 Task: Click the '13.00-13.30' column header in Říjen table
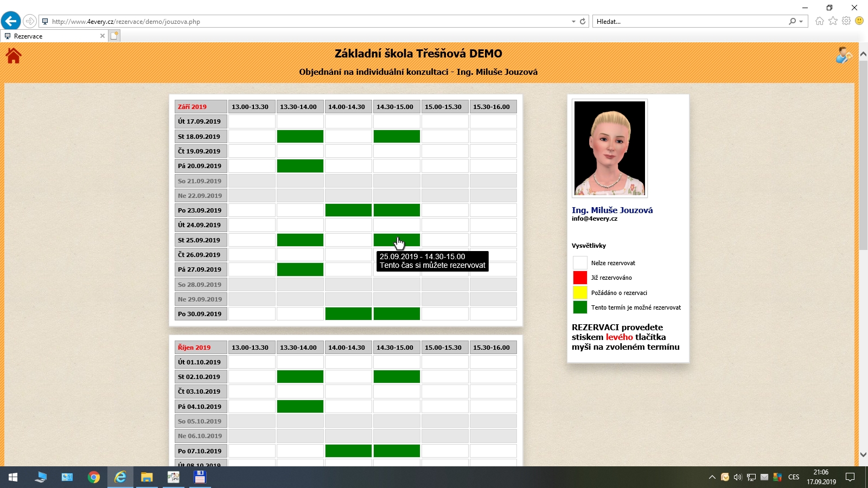coord(252,347)
